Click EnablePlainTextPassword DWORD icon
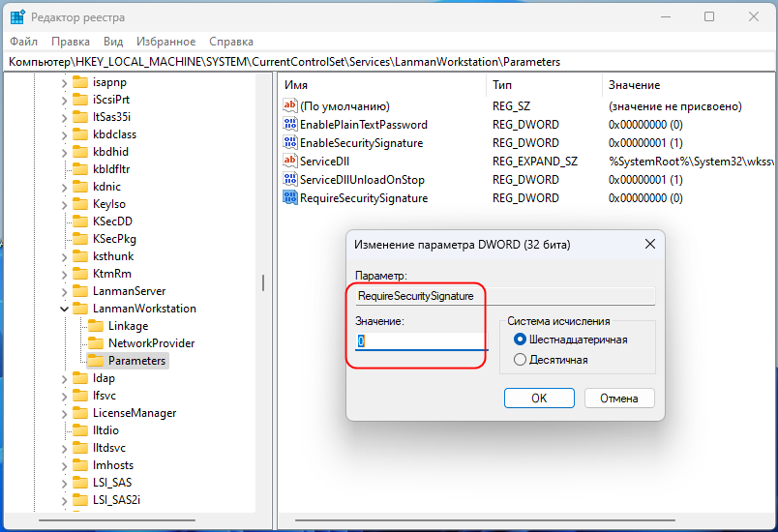This screenshot has width=778, height=532. pyautogui.click(x=289, y=124)
